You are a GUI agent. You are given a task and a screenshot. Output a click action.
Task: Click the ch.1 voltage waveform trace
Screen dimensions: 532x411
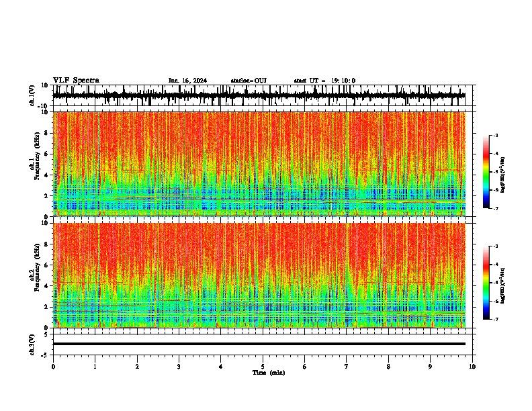(259, 95)
